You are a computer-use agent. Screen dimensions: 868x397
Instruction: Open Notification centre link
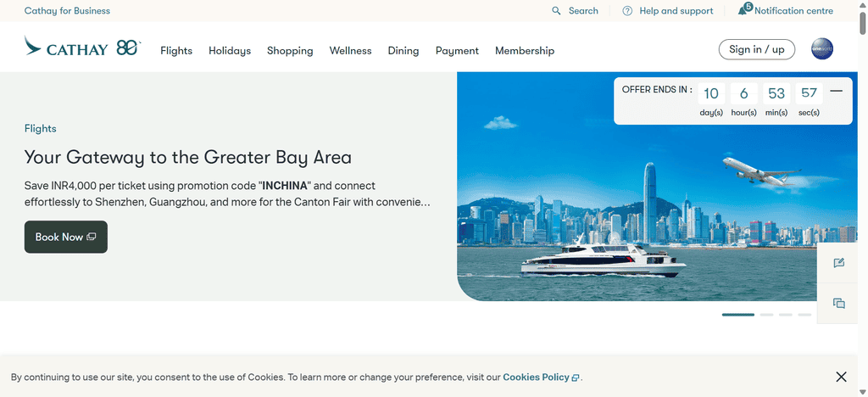pos(793,10)
